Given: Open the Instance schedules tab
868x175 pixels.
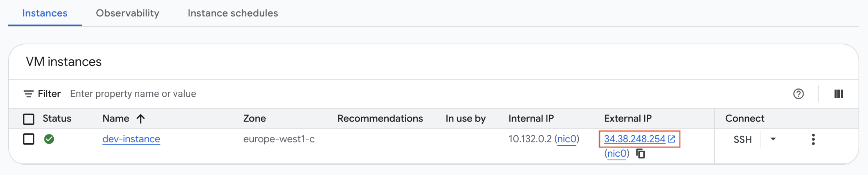Looking at the screenshot, I should click(233, 13).
